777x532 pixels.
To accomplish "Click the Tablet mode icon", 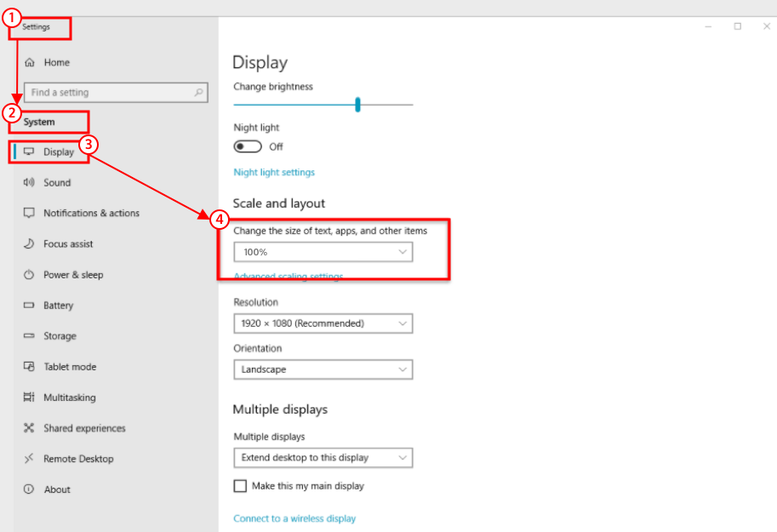I will (29, 367).
